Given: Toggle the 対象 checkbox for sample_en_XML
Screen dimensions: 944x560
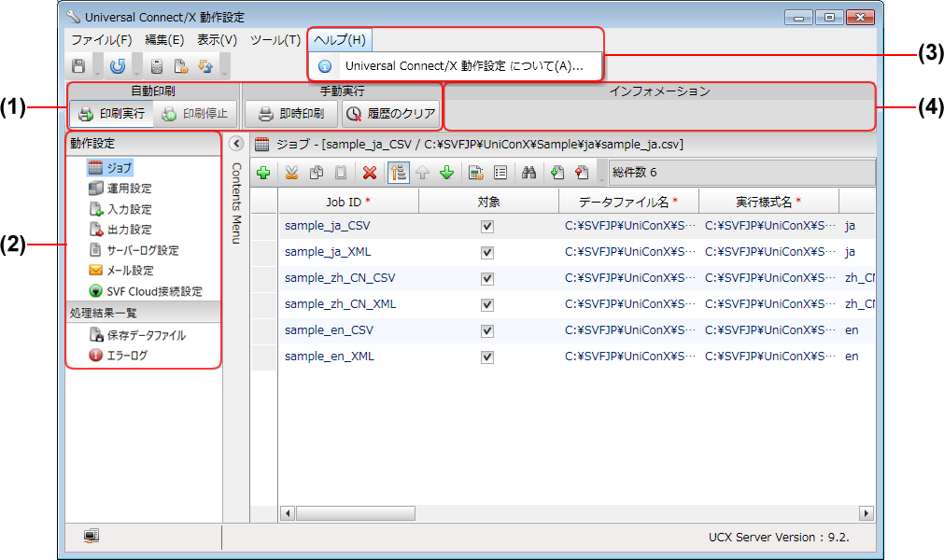Looking at the screenshot, I should [487, 357].
